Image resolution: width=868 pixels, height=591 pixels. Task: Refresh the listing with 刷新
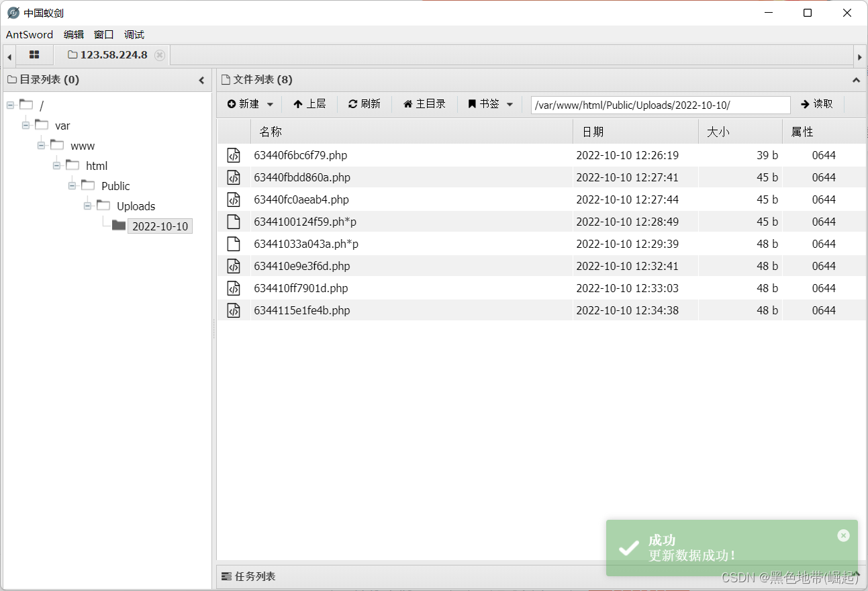365,104
